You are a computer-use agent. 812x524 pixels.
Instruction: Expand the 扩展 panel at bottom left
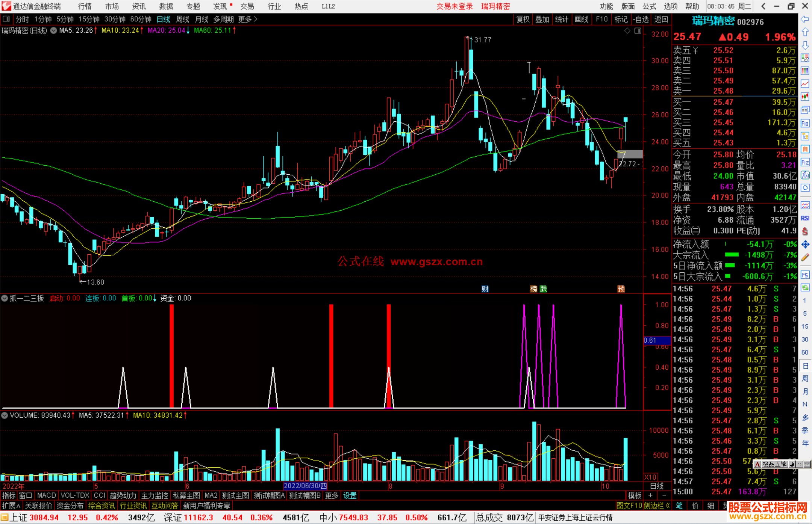coord(11,506)
